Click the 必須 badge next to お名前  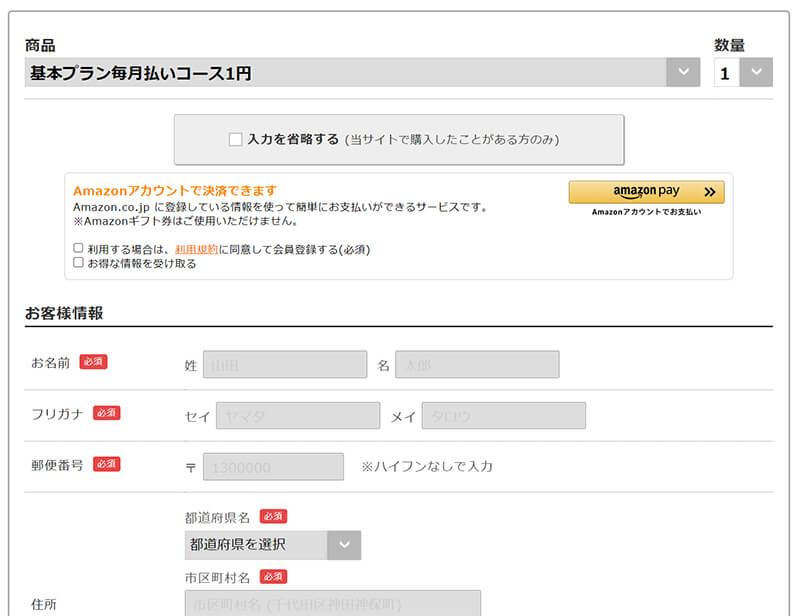coord(93,362)
